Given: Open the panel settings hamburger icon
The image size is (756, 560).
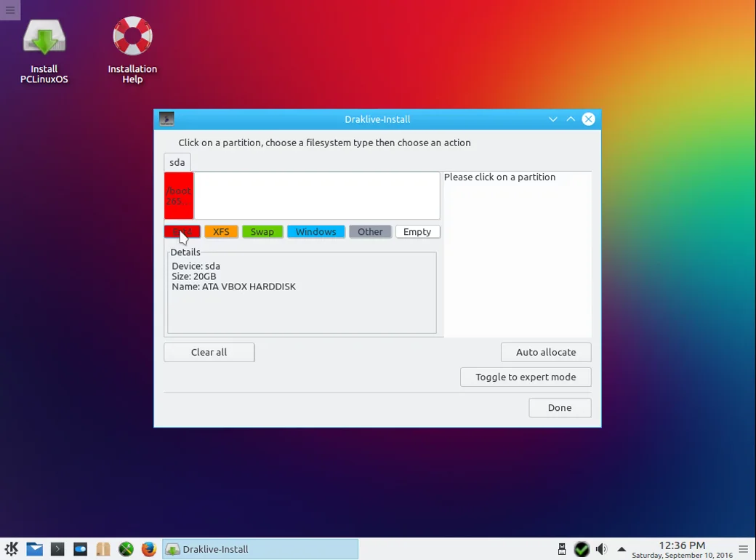Looking at the screenshot, I should [744, 549].
